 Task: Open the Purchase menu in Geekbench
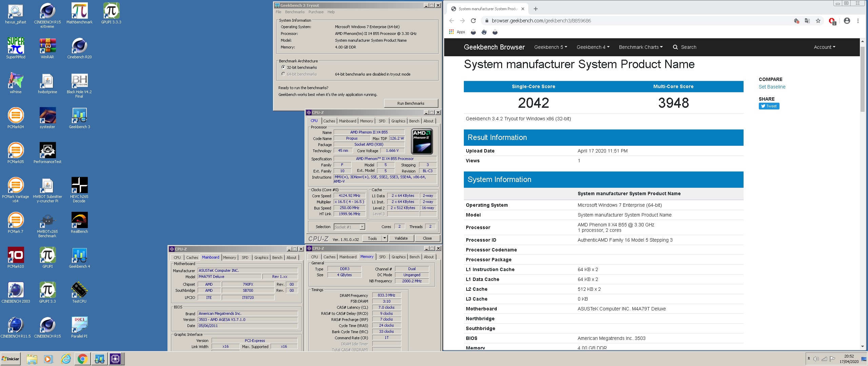pyautogui.click(x=316, y=12)
